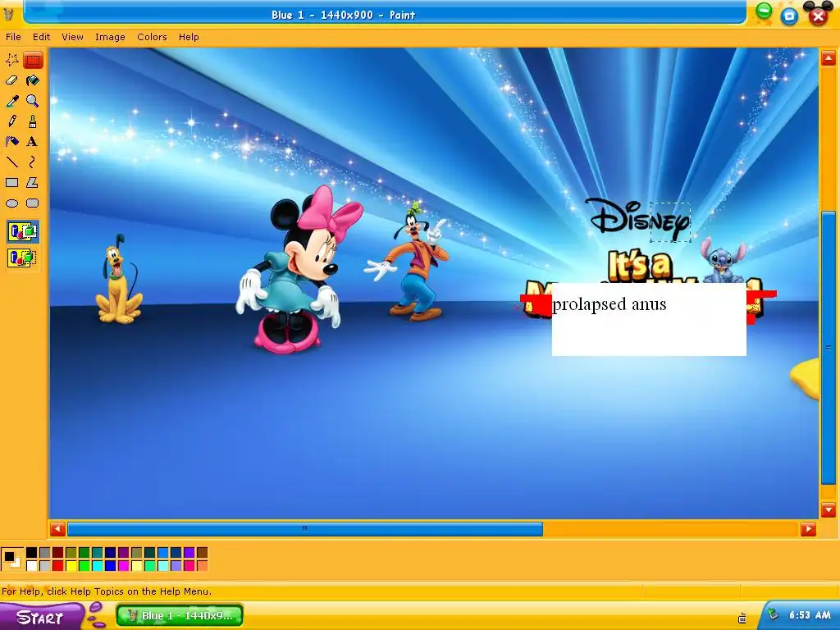
Task: Pick the Airbrush spray can tool
Action: pos(11,141)
